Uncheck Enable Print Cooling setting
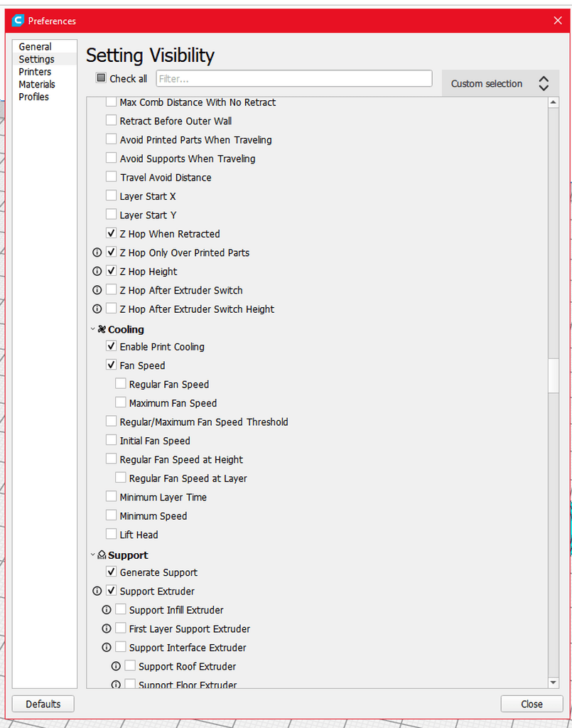This screenshot has height=728, width=572. pos(111,346)
